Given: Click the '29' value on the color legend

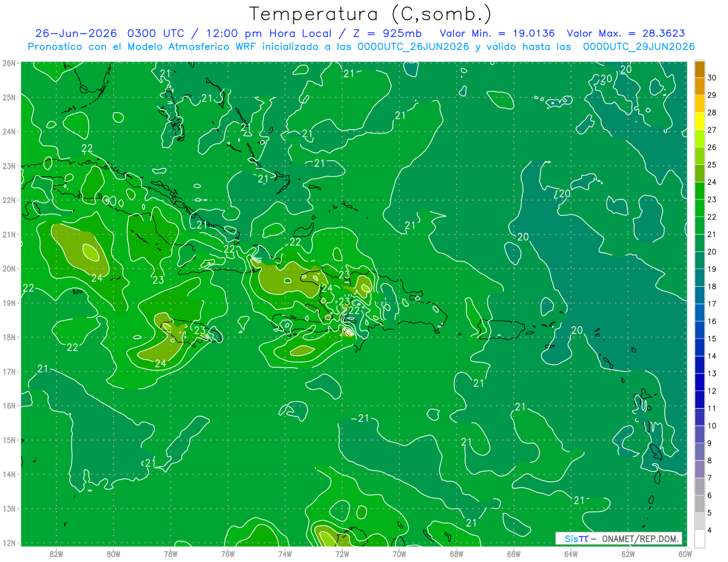Looking at the screenshot, I should coord(712,95).
